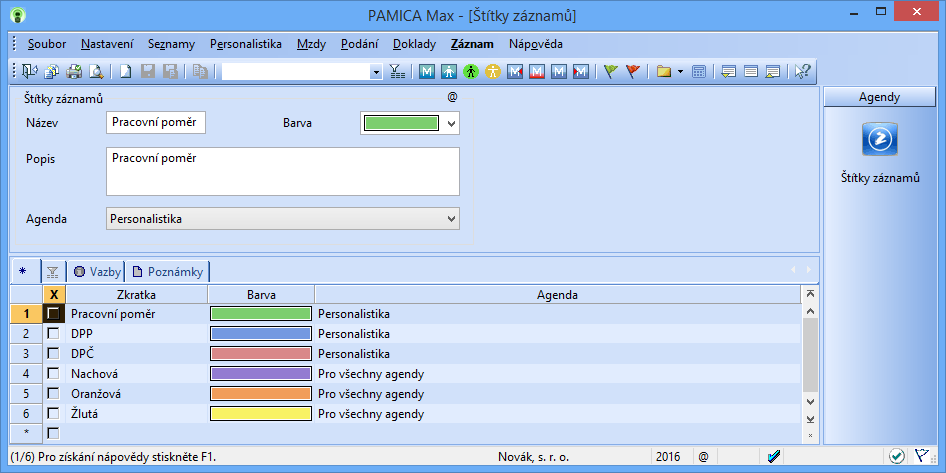Click the M icon with the red bottom bar
Viewport: 946px width, 473px height.
[537, 72]
